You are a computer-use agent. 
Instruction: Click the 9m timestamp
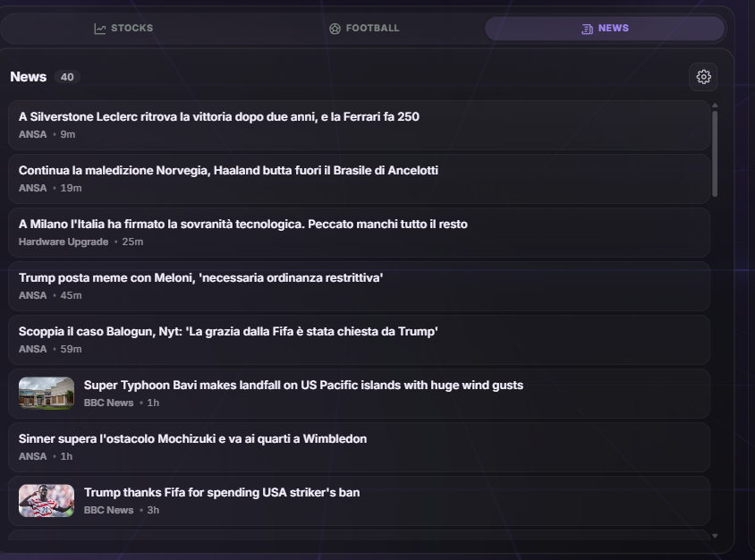coord(68,134)
